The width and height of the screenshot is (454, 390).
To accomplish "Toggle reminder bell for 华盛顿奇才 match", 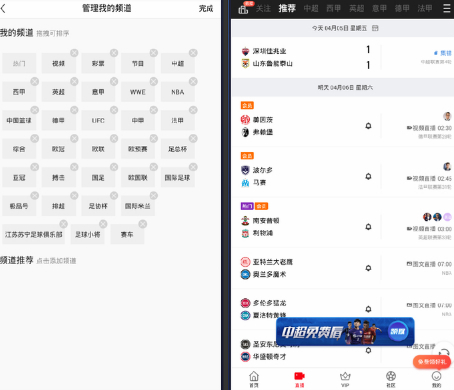I will tap(368, 350).
